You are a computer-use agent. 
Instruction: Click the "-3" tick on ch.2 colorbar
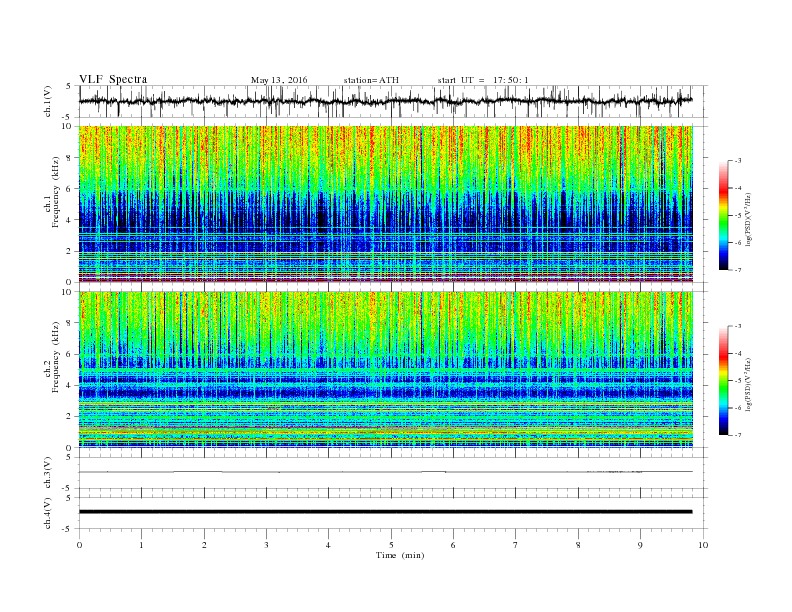point(738,326)
